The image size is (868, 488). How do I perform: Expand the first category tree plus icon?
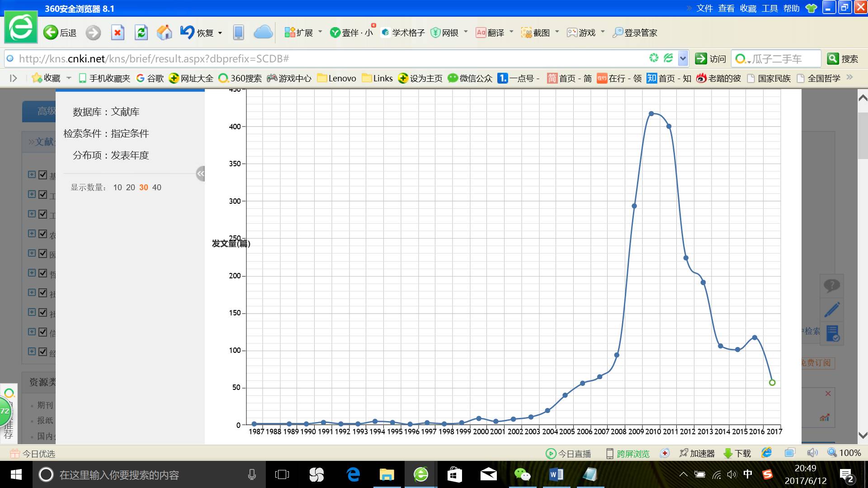[32, 174]
